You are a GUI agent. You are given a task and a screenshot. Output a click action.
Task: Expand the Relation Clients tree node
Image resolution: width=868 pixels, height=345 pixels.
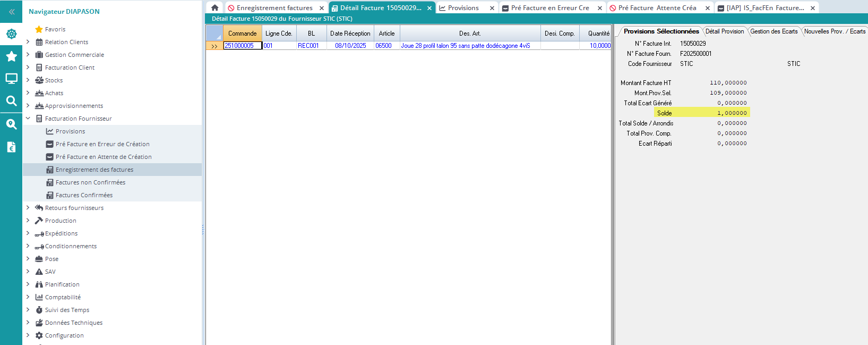[28, 42]
